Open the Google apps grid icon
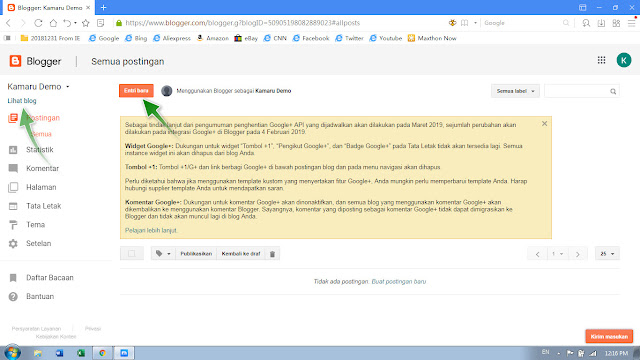The image size is (640, 360). [601, 60]
